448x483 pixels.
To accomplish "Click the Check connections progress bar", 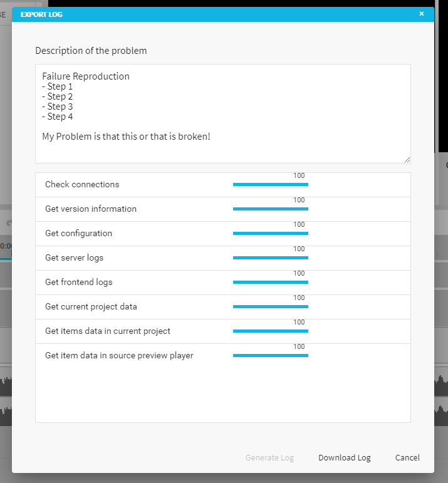I will 271,185.
